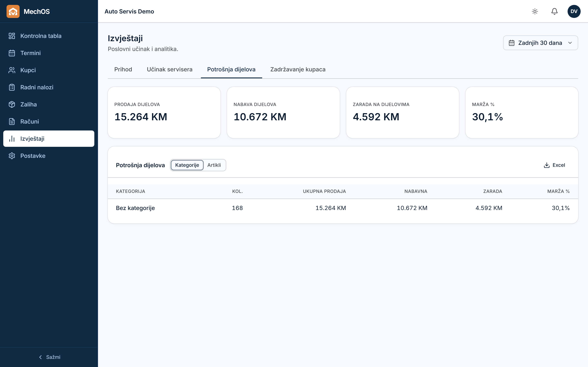Export table via Excel button

click(x=555, y=165)
